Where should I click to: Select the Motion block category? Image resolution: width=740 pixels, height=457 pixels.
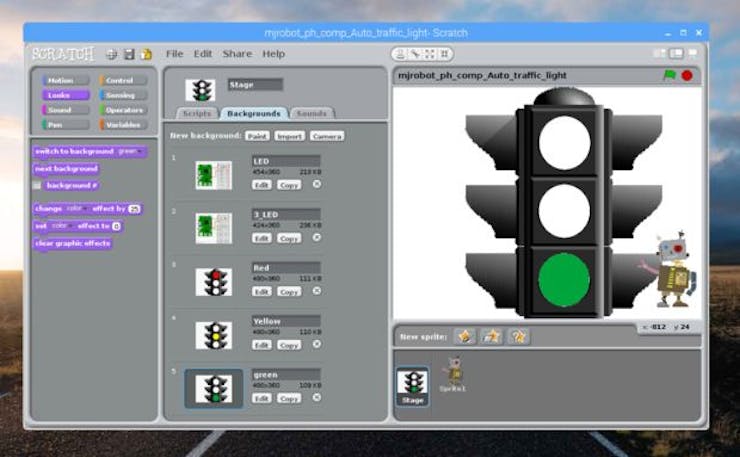66,81
